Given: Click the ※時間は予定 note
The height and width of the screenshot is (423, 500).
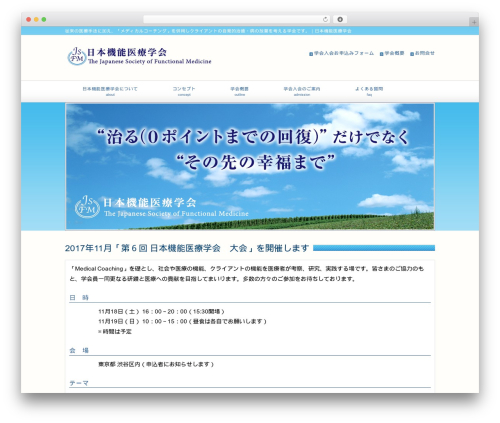Looking at the screenshot, I should click(x=115, y=332).
